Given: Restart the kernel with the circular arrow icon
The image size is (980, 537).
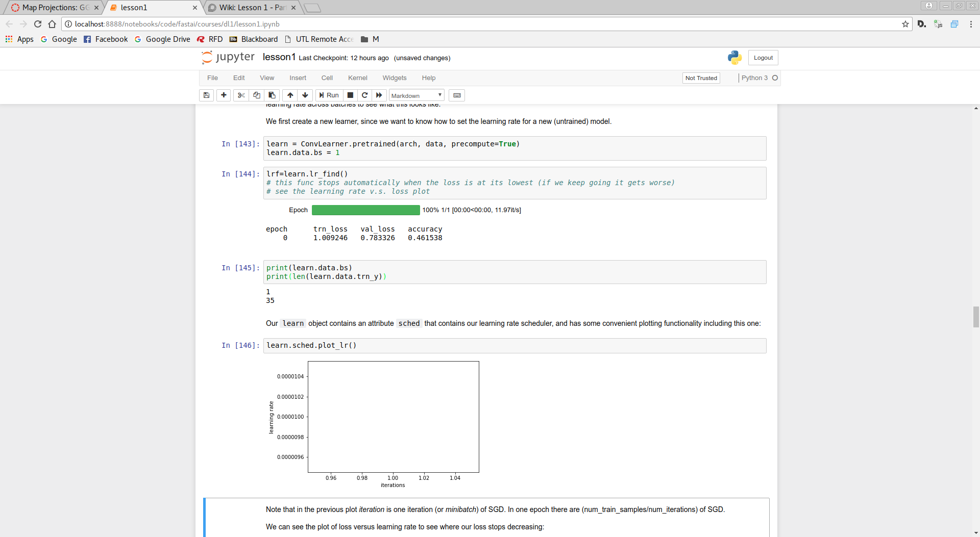Looking at the screenshot, I should coord(364,95).
